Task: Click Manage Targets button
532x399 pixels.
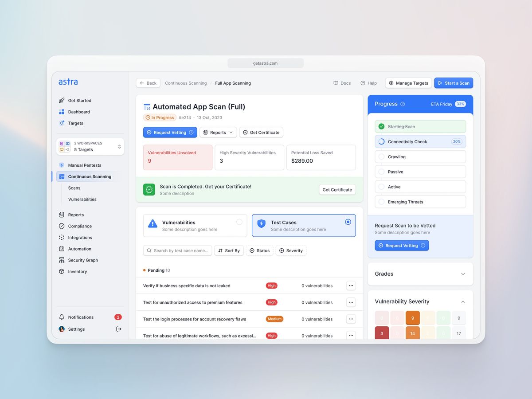Action: coord(409,83)
